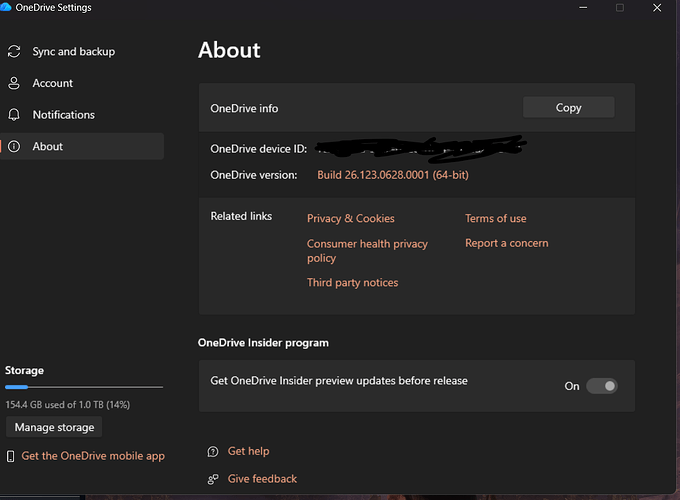Click the Account person icon

pyautogui.click(x=14, y=83)
